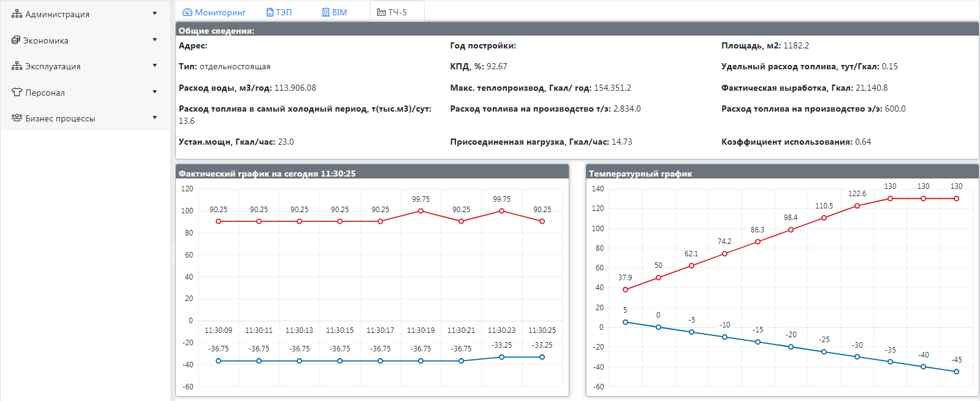Screen dimensions: 980x401
Task: Click the 110.5 point on temperature chart
Action: (x=824, y=218)
